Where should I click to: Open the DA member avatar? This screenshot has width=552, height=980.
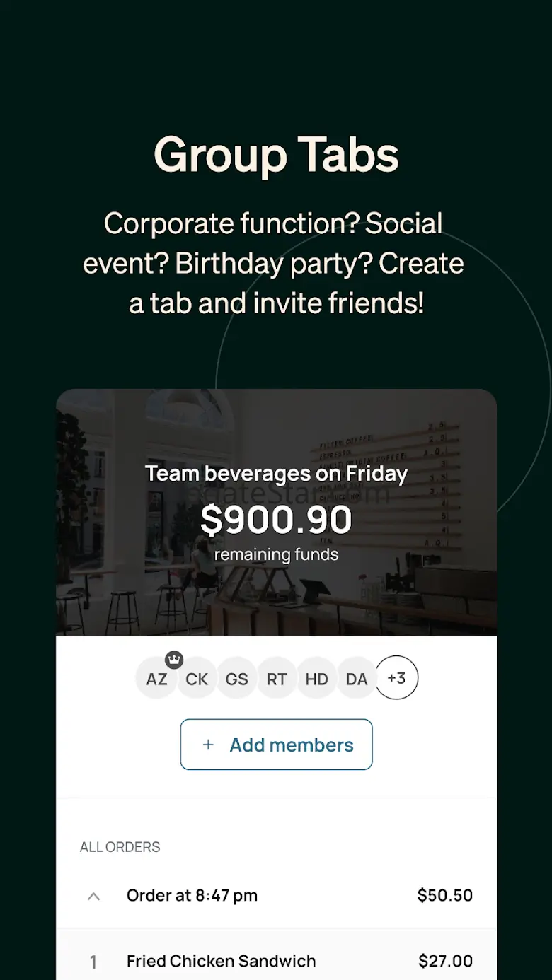coord(357,679)
